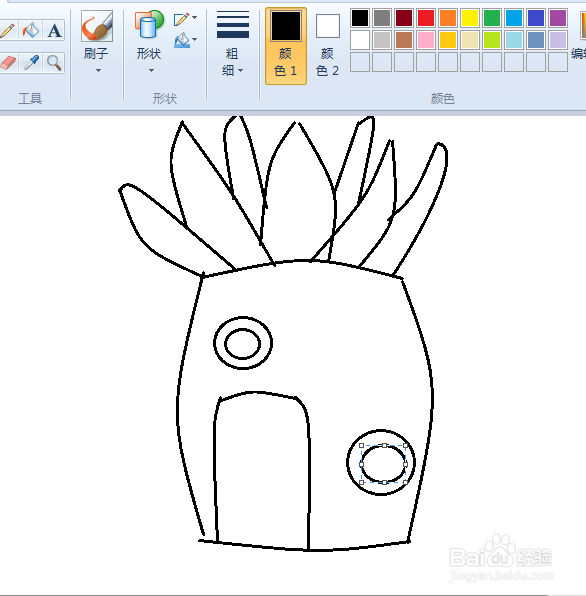The height and width of the screenshot is (596, 586).
Task: Open the Brushes dropdown arrow
Action: pyautogui.click(x=98, y=70)
